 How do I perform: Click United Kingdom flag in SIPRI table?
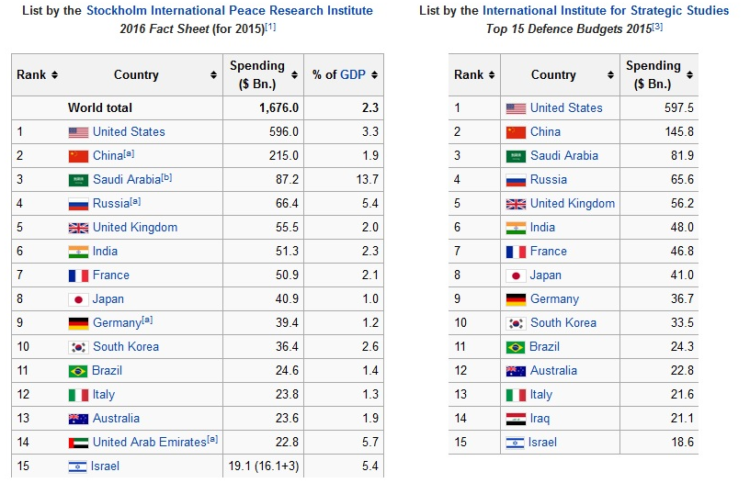point(78,228)
